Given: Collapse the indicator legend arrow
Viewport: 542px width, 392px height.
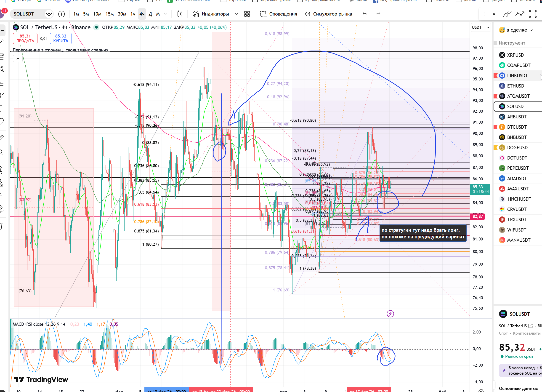Looking at the screenshot, I should 18,59.
